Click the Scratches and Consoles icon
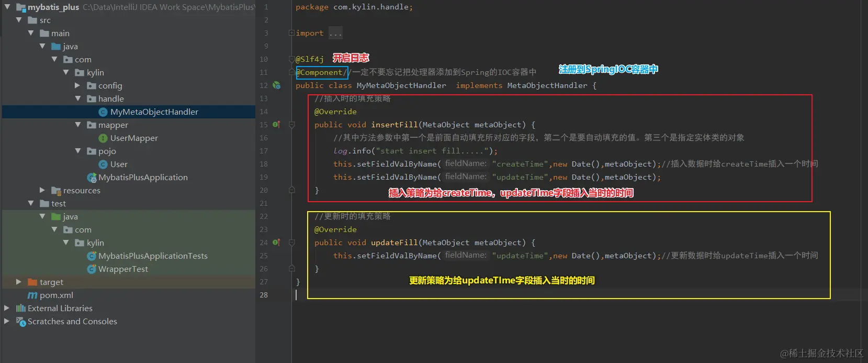The image size is (868, 363). tap(21, 322)
